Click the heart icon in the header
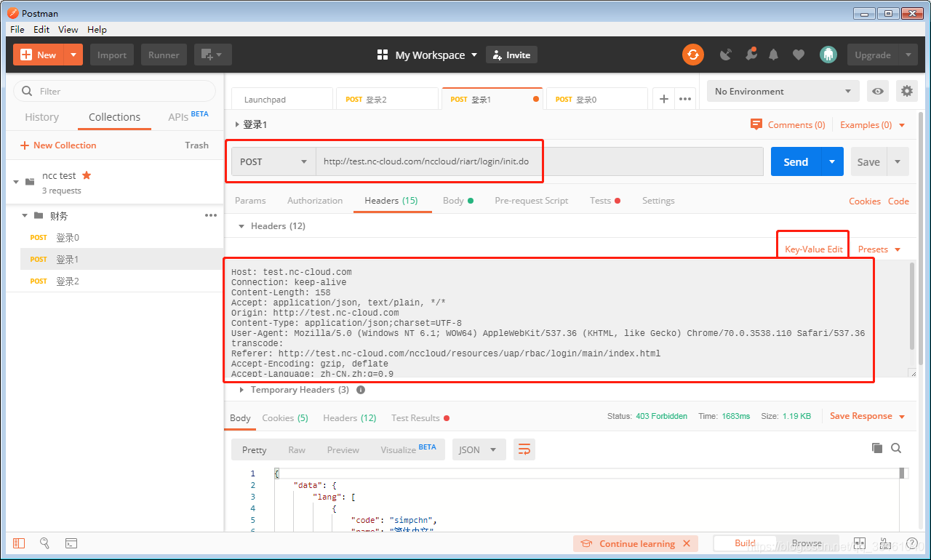Screen dimensions: 931x560 pyautogui.click(x=799, y=55)
